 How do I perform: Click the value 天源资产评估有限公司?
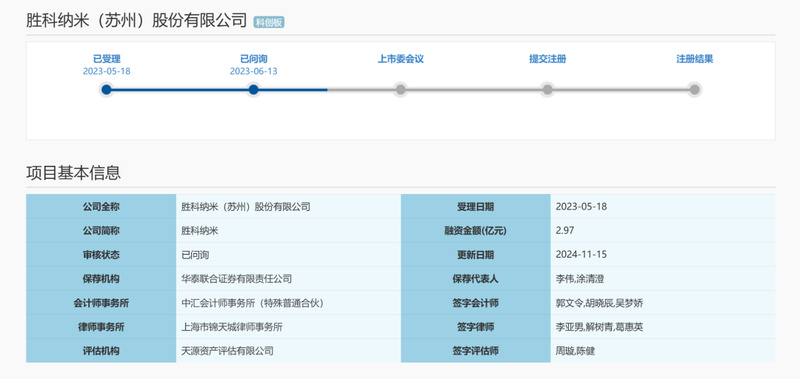coord(227,351)
